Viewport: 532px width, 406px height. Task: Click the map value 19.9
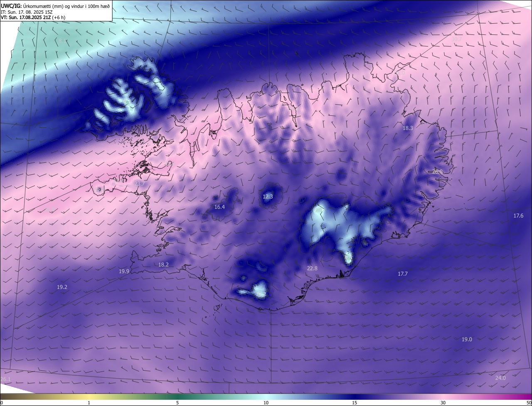pyautogui.click(x=124, y=271)
